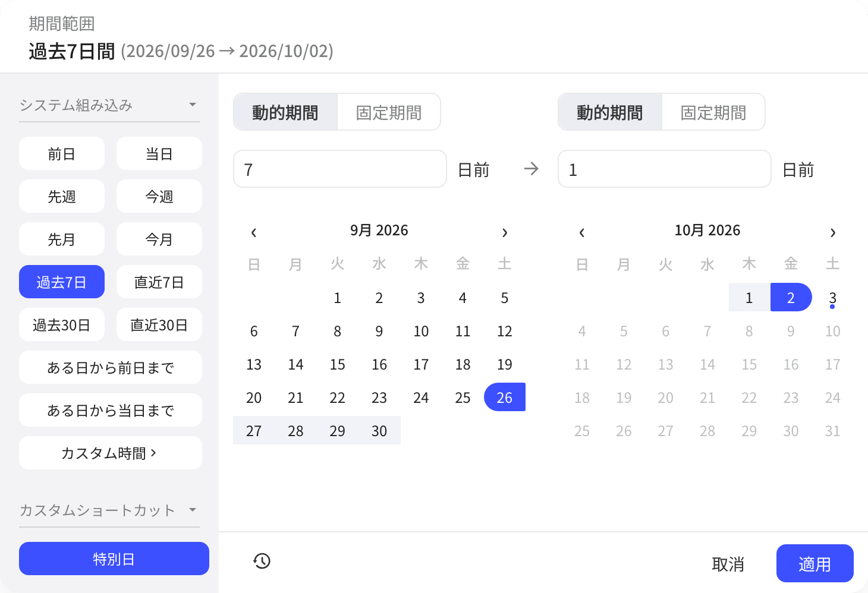Choose the 直近7日 preset
868x593 pixels.
tap(159, 282)
